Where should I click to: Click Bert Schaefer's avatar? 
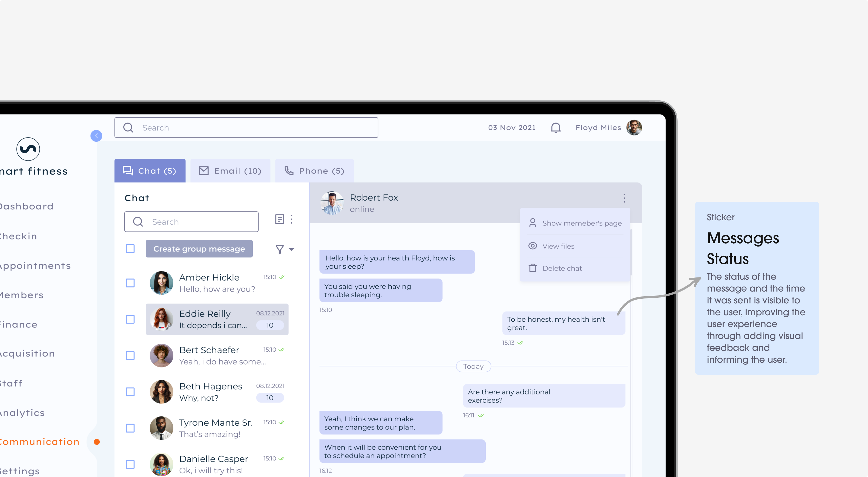[161, 355]
